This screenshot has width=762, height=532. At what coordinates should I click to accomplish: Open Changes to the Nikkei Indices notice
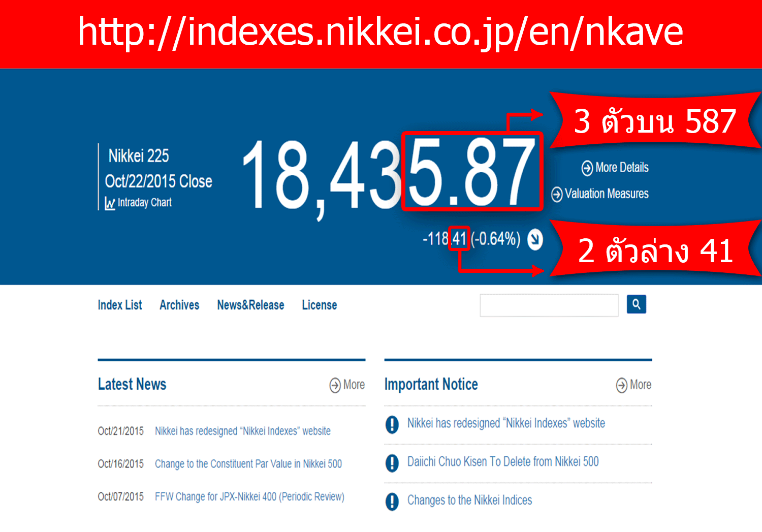[469, 500]
